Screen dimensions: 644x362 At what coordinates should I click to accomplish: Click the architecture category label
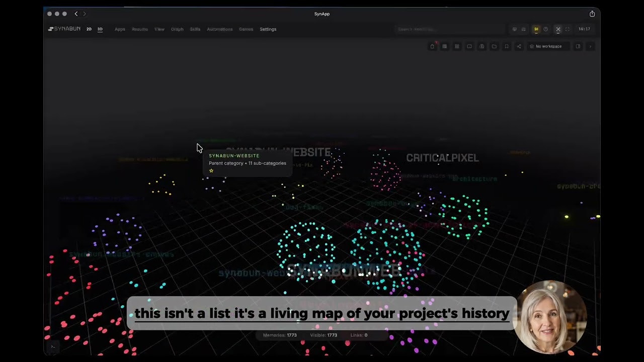tap(474, 179)
